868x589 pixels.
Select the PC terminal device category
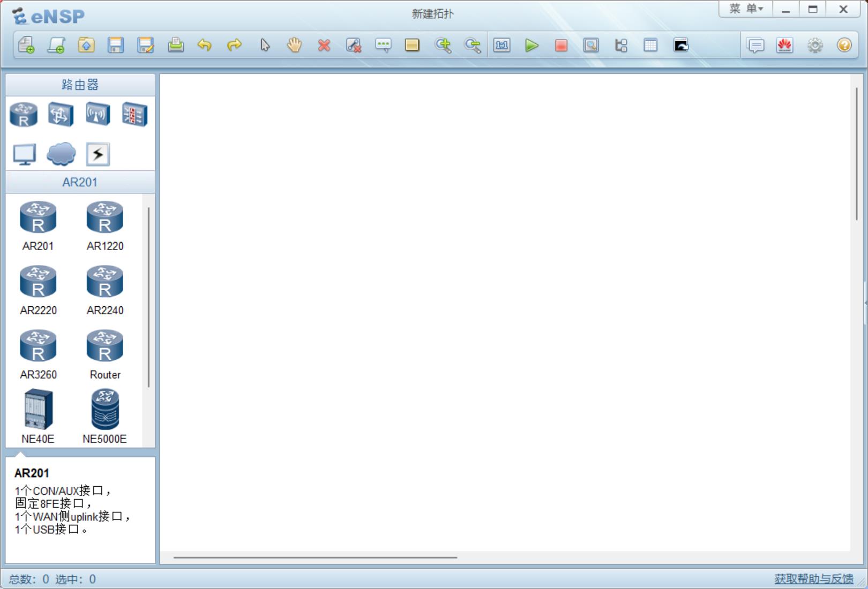pos(24,154)
